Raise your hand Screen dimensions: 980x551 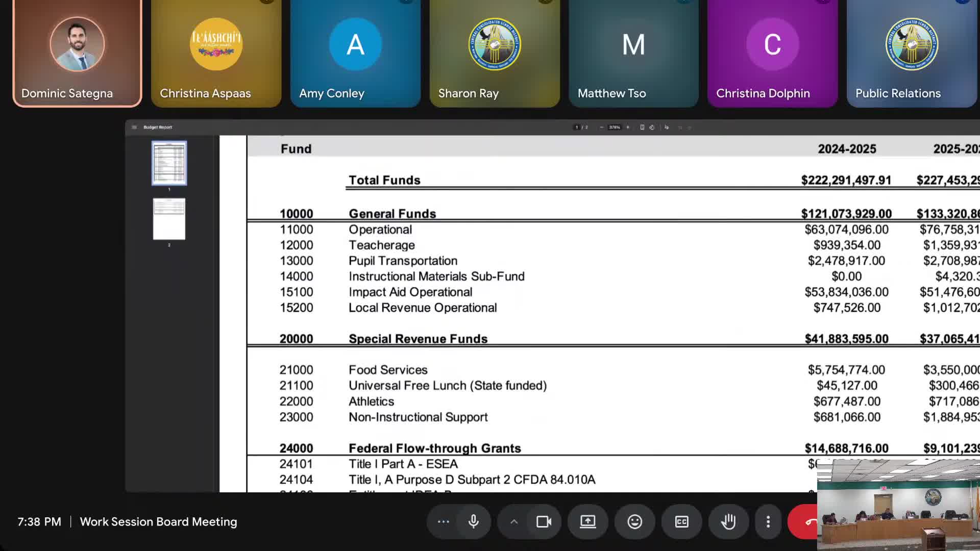point(728,521)
